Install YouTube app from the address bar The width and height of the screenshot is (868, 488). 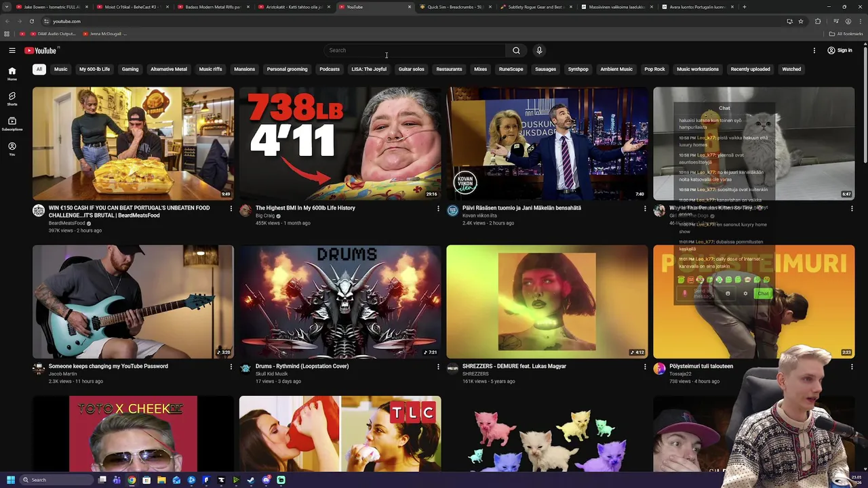click(789, 21)
